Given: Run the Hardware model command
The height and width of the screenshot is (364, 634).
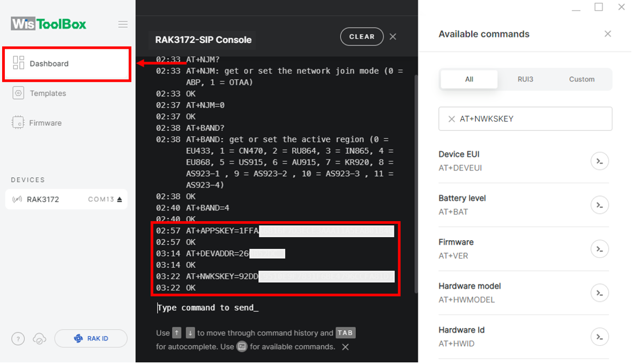Looking at the screenshot, I should point(600,293).
